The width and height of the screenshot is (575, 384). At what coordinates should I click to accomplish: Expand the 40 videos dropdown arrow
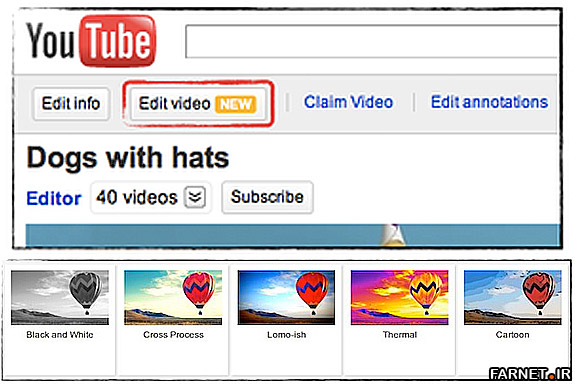(x=195, y=197)
